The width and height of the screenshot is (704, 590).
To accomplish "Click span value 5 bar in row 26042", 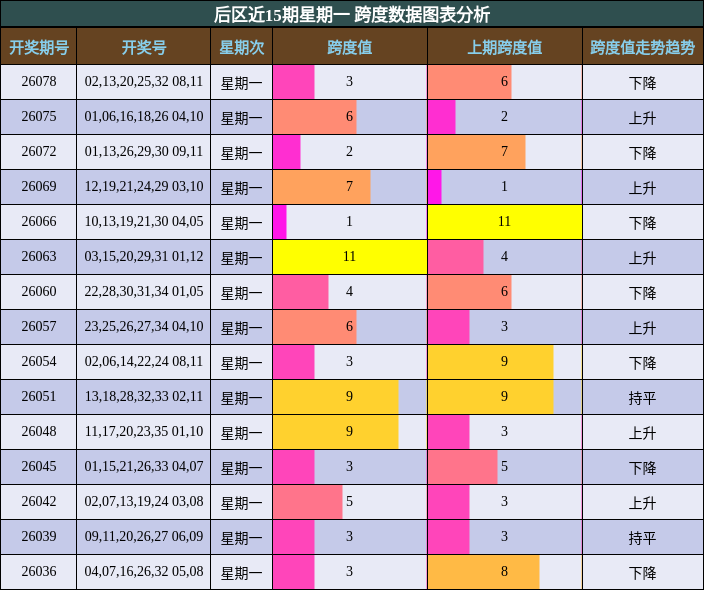I will [x=308, y=502].
